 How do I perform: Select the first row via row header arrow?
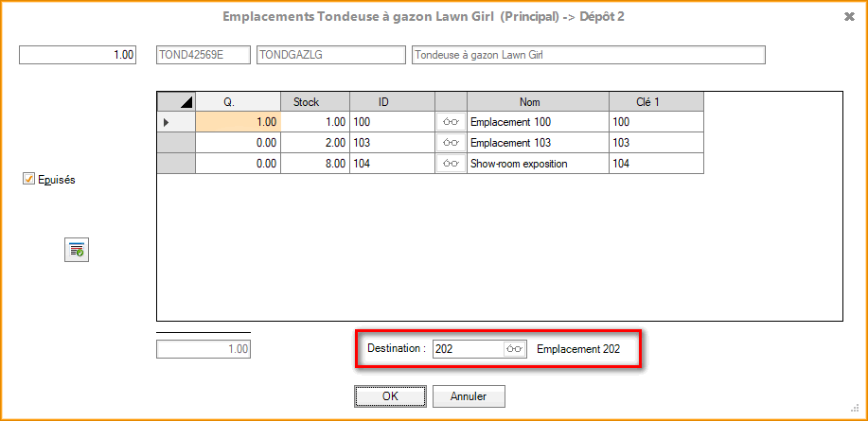coord(176,122)
